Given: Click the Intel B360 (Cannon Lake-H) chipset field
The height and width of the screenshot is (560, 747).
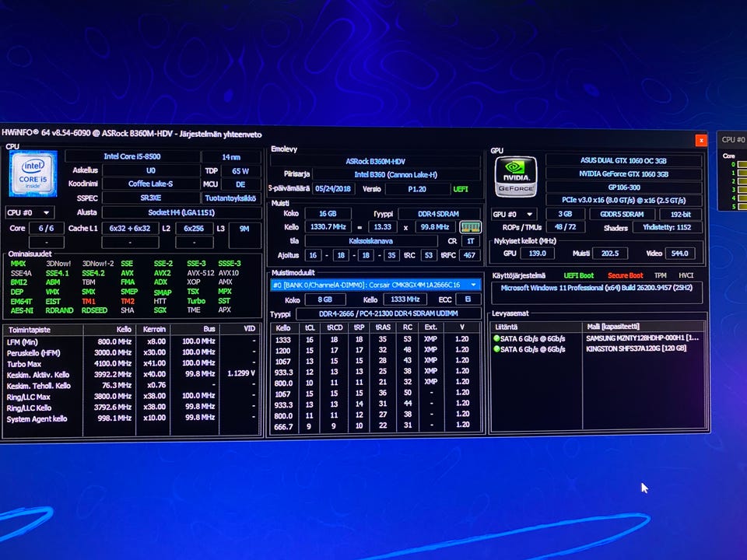Looking at the screenshot, I should (396, 175).
